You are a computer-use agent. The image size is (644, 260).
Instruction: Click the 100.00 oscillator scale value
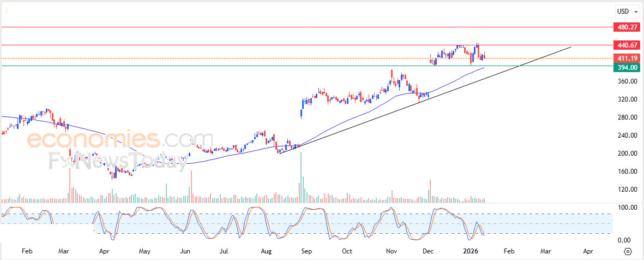tap(628, 208)
